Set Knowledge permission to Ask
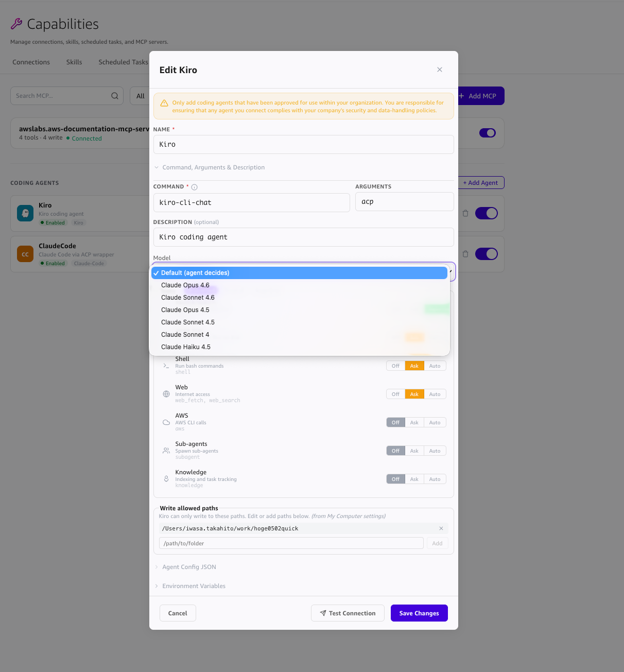 click(x=414, y=479)
